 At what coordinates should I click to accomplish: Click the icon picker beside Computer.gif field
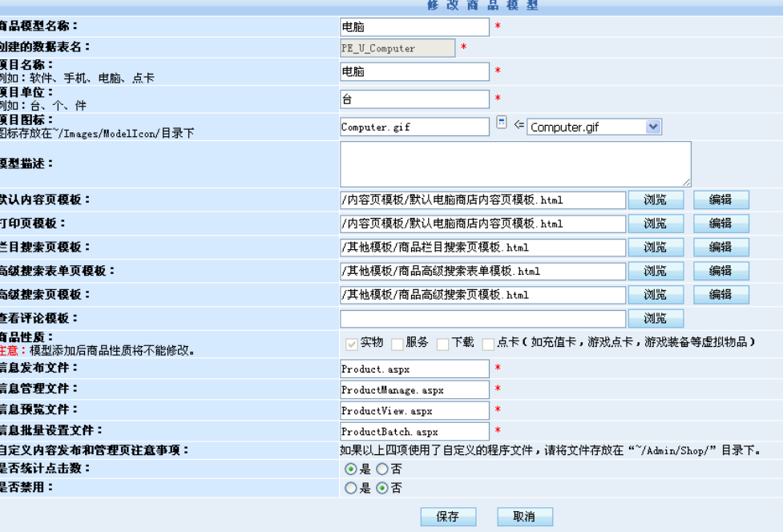502,123
